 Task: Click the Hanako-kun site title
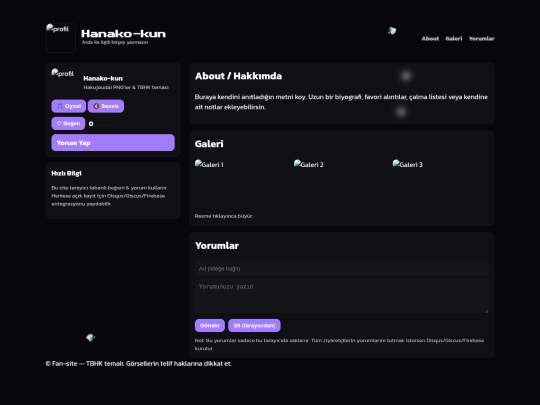tap(123, 34)
